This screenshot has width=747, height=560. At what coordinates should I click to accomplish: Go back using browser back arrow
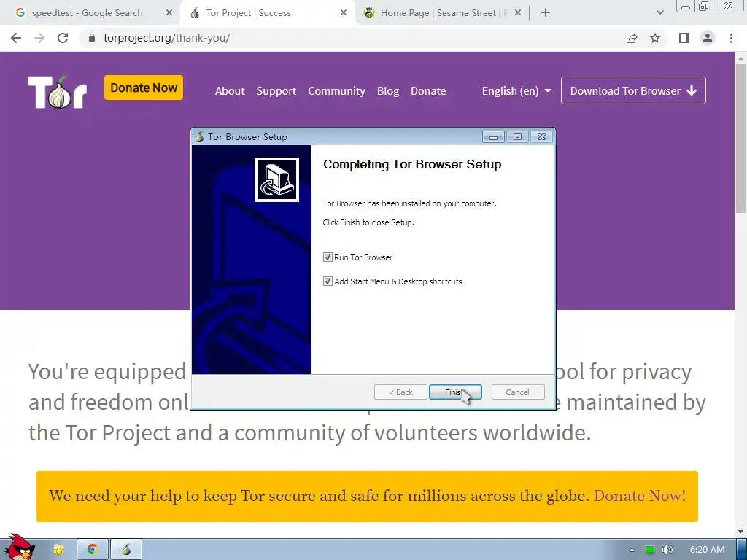[16, 38]
